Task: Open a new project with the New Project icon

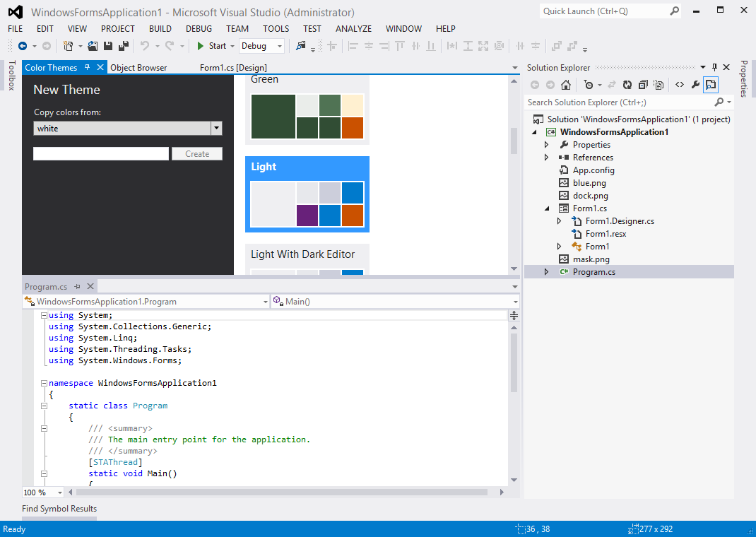Action: 69,45
